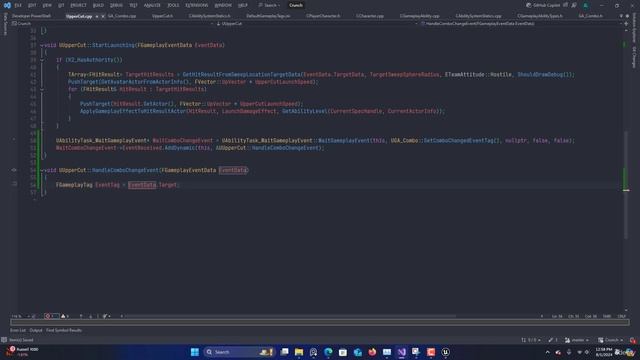This screenshot has height=360, width=640.
Task: Open the UUpperCut class dropdown
Action: (x=317, y=24)
